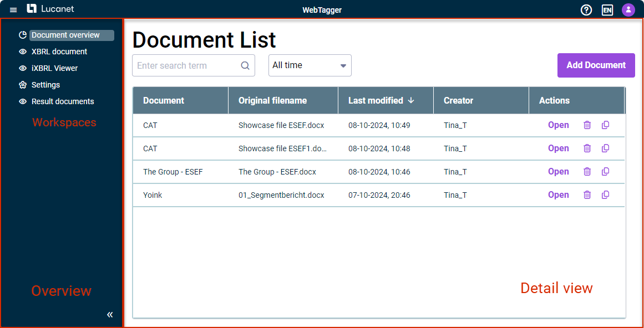Click the Document overview pie icon
This screenshot has width=644, height=328.
pyautogui.click(x=23, y=35)
